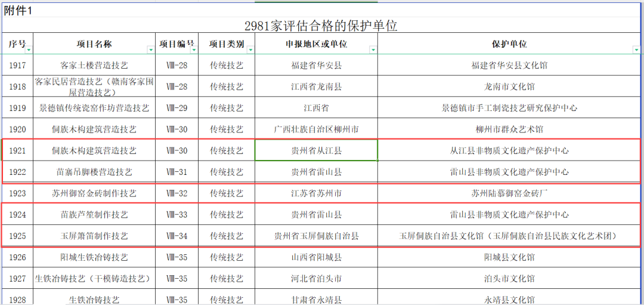The image size is (644, 305).
Task: Select the cell 广西壮族自治区柳州市
Action: (x=316, y=129)
